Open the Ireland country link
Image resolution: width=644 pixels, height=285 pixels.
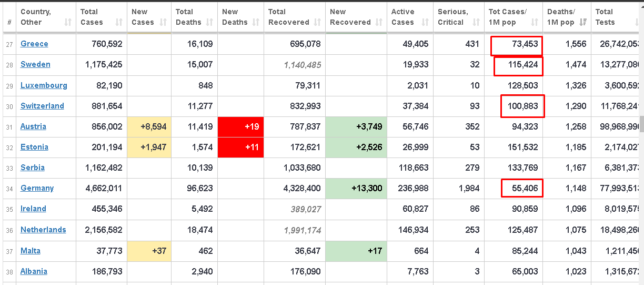point(33,209)
